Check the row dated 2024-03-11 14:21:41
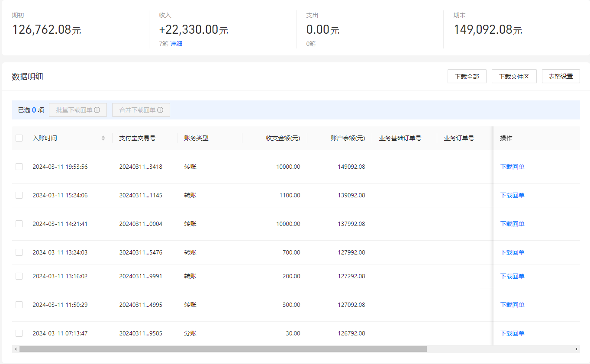The width and height of the screenshot is (590, 364). [x=19, y=224]
